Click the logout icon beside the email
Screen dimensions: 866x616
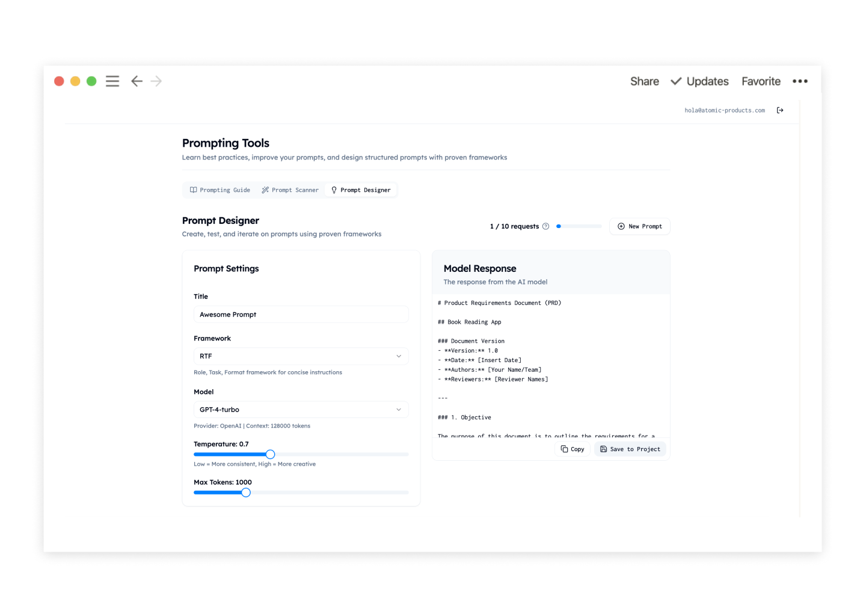click(780, 110)
